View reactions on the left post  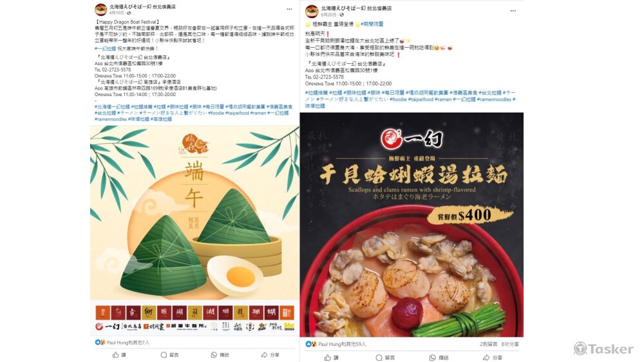tap(122, 342)
